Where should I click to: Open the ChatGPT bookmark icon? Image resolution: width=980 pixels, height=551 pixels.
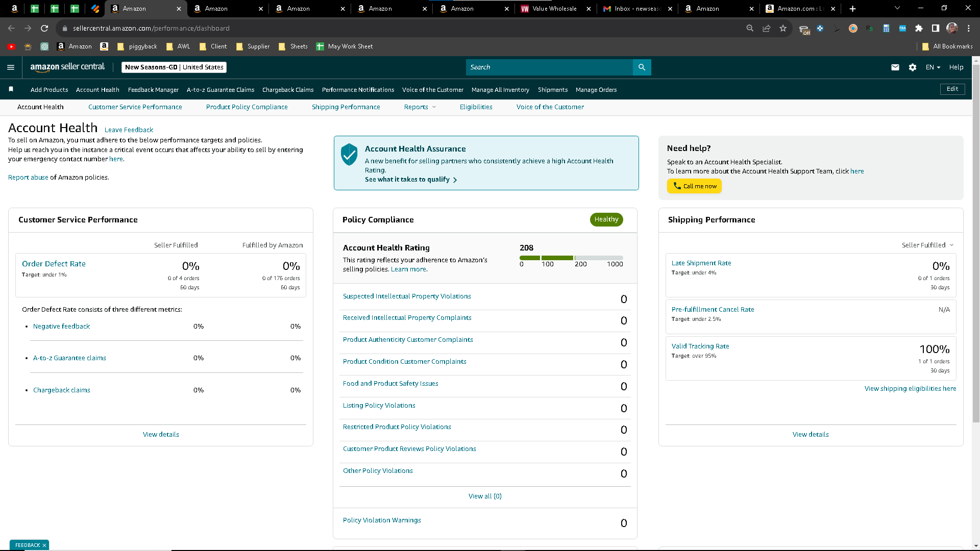pos(44,46)
